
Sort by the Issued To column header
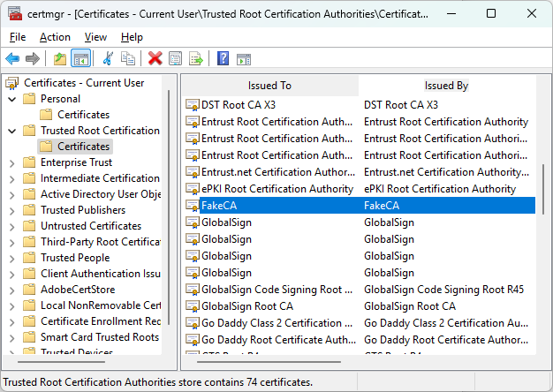(269, 86)
